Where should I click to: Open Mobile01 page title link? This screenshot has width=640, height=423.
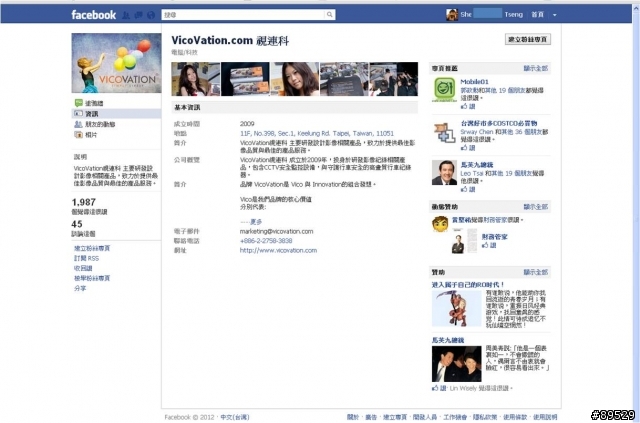tap(474, 82)
